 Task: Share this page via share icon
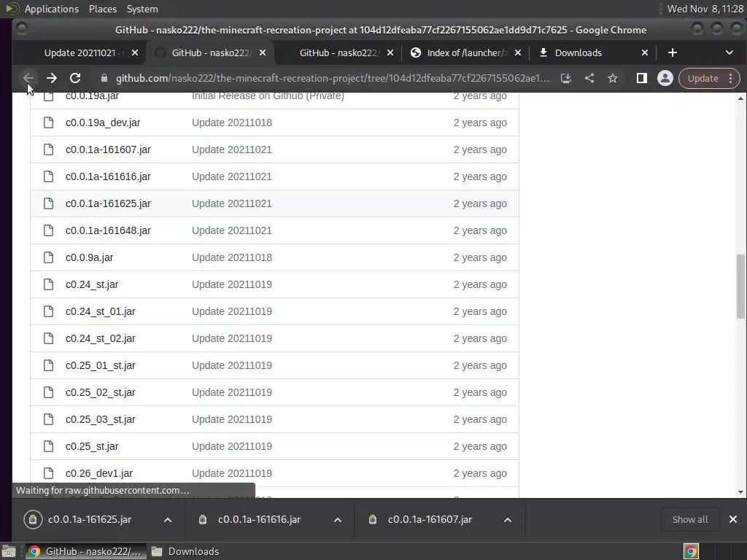pos(589,78)
